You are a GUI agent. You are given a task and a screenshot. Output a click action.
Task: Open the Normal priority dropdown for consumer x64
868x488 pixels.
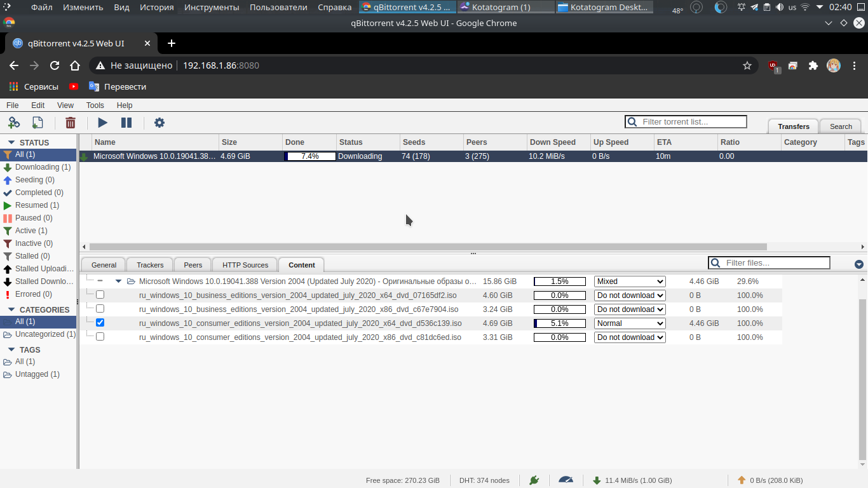(x=630, y=323)
